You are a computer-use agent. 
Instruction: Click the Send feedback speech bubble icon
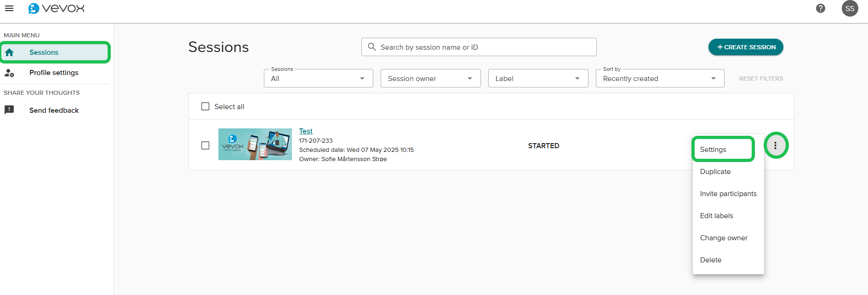(x=10, y=110)
